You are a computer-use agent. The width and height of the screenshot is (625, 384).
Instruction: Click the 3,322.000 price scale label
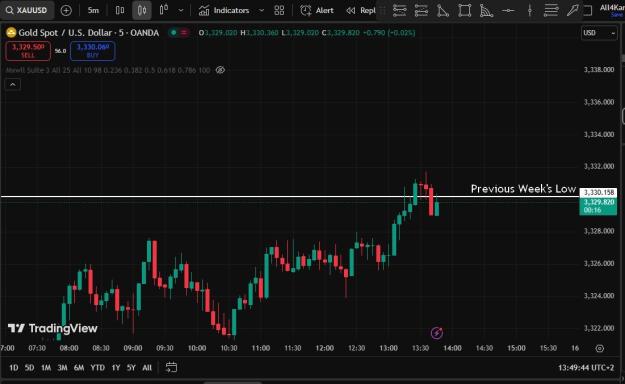599,328
